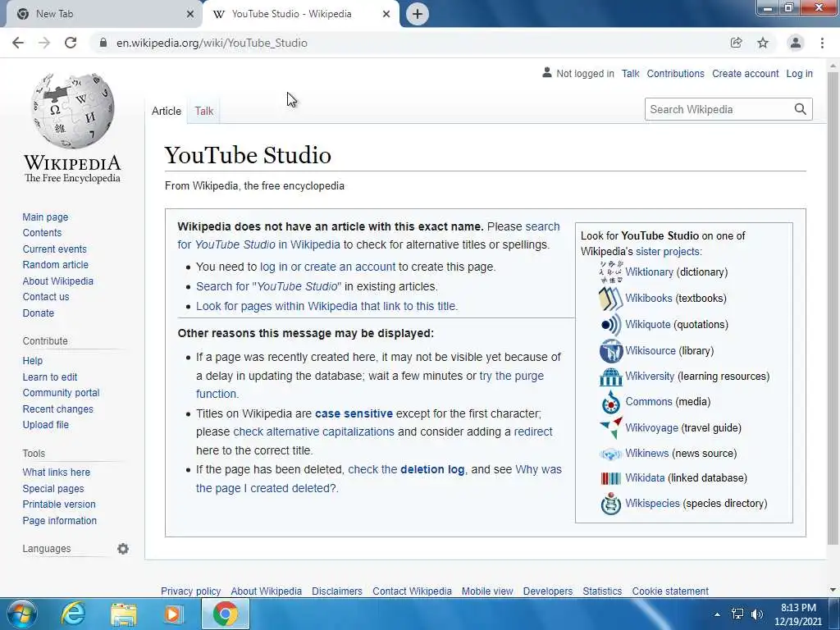Click the volume speaker tray icon
Viewport: 840px width, 630px height.
pyautogui.click(x=756, y=614)
